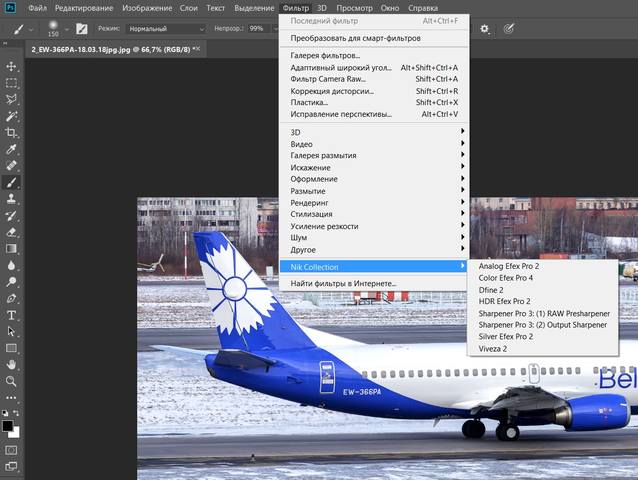The width and height of the screenshot is (638, 480).
Task: Toggle pressure for size icon
Action: pyautogui.click(x=509, y=28)
